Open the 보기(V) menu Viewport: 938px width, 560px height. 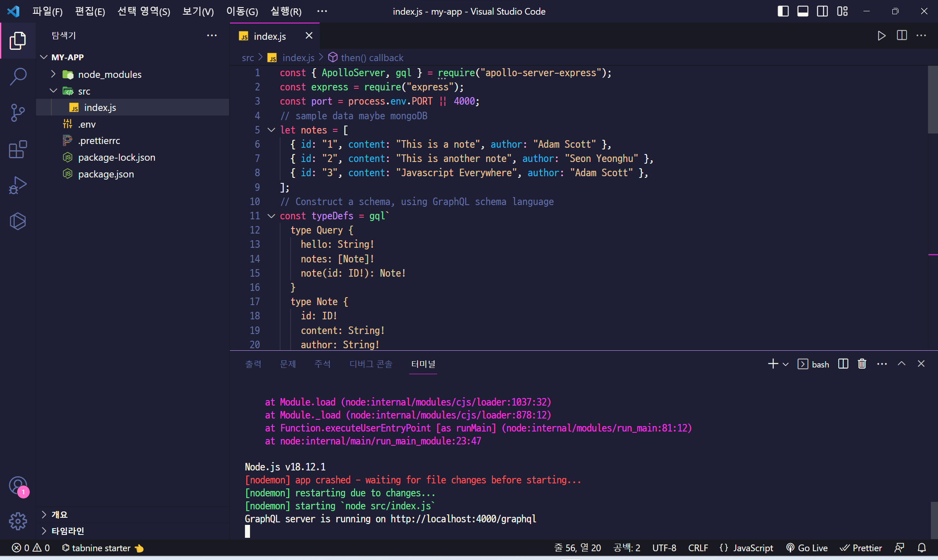(198, 11)
